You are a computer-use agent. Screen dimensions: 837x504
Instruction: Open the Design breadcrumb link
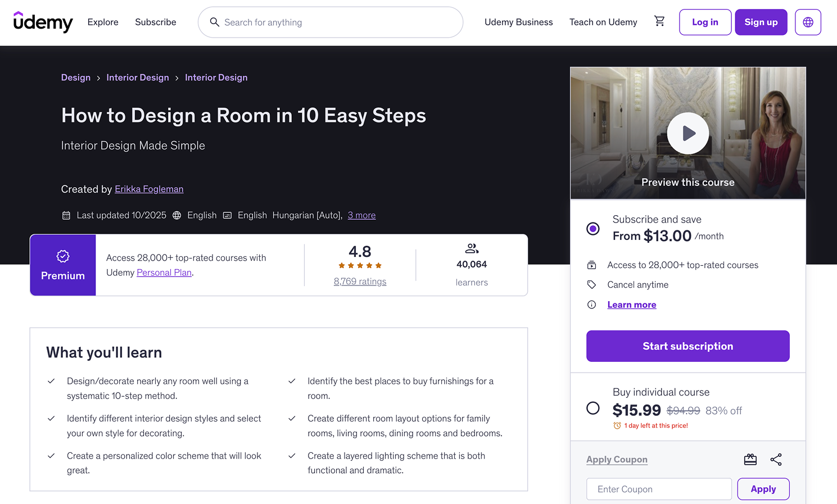click(76, 78)
